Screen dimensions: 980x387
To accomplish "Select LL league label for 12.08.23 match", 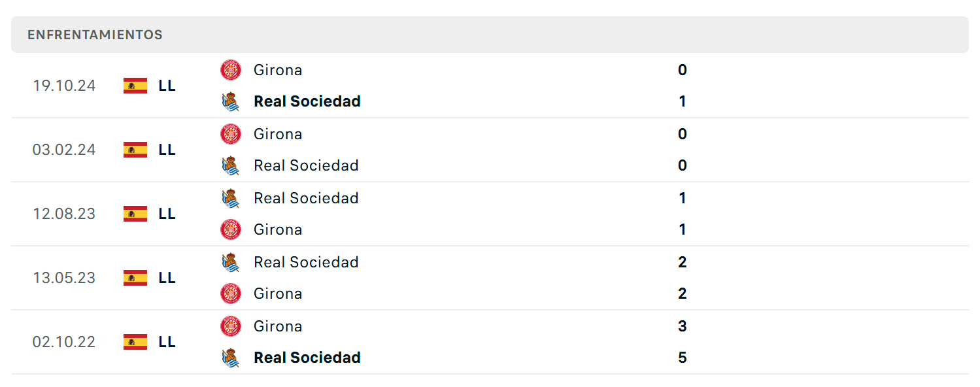I will [x=167, y=214].
